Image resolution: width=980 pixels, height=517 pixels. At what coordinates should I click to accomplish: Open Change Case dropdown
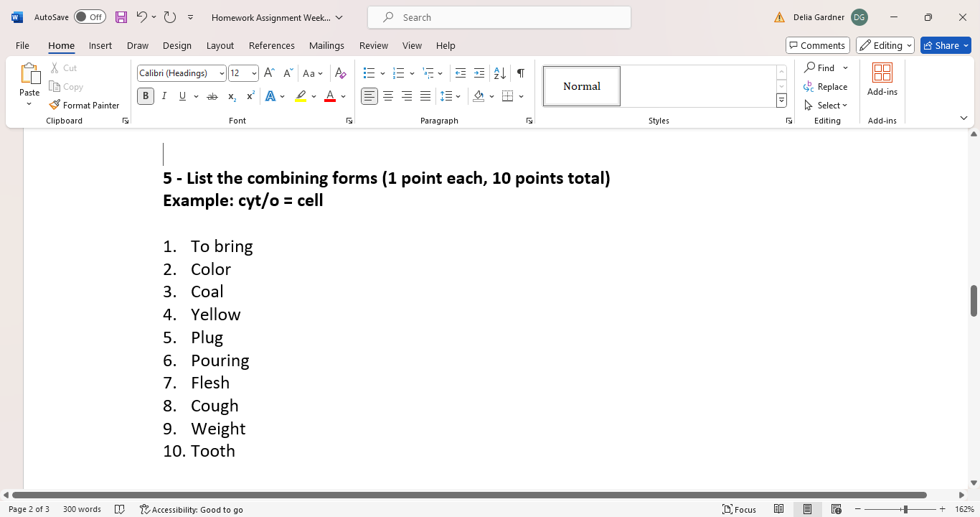click(x=313, y=73)
